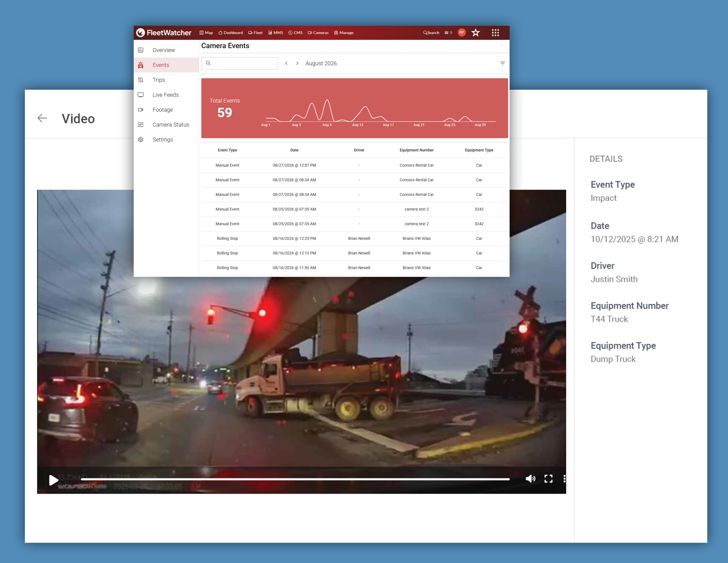The image size is (728, 563).
Task: Open the Fleet menu item
Action: (x=255, y=33)
